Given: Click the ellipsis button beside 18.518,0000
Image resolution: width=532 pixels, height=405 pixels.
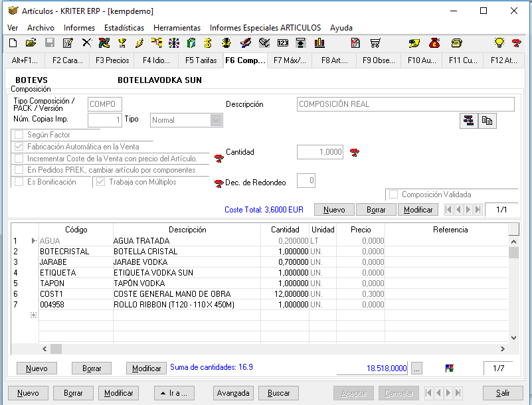Looking at the screenshot, I should [x=416, y=368].
